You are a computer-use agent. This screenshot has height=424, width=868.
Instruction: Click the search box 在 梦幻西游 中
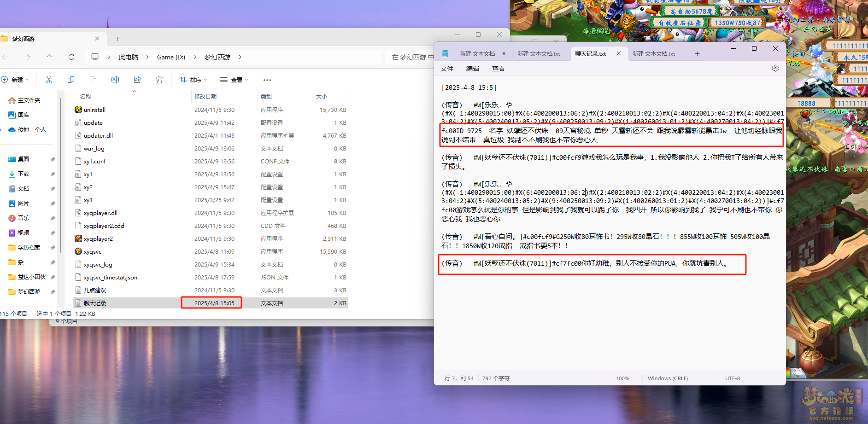(x=410, y=57)
